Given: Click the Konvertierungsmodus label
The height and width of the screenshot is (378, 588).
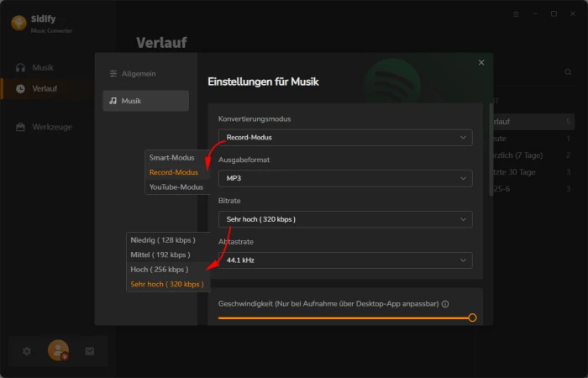Looking at the screenshot, I should [x=255, y=119].
